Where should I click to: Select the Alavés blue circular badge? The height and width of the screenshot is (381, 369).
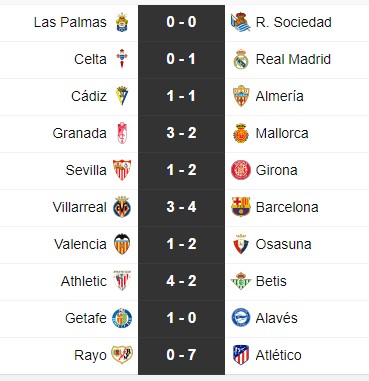click(x=241, y=318)
